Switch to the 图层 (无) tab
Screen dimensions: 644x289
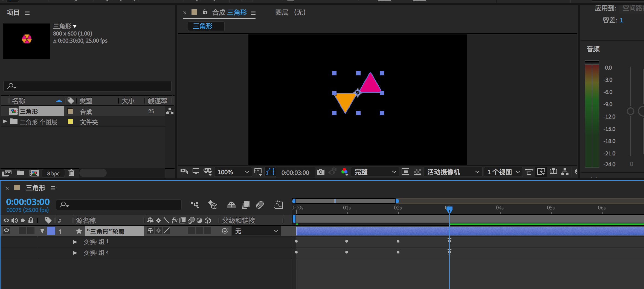coord(290,13)
